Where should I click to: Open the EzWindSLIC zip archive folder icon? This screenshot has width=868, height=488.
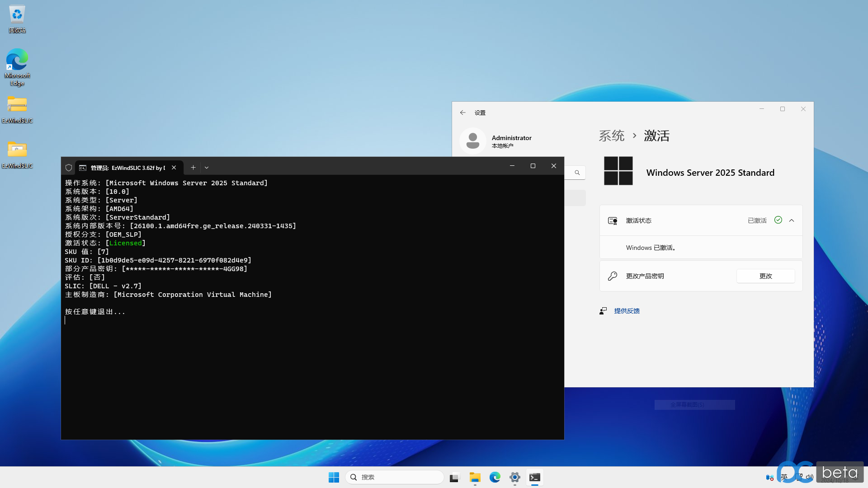coord(17,109)
